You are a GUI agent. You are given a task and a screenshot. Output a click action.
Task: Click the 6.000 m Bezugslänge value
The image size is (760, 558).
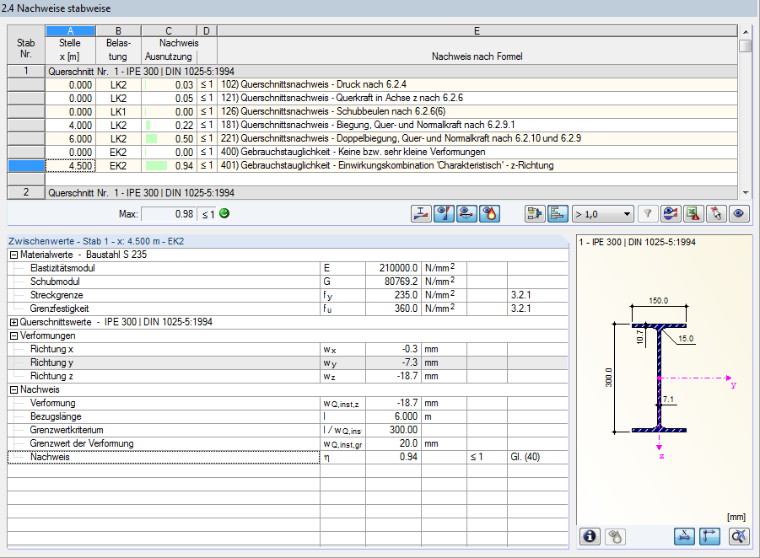tap(394, 416)
